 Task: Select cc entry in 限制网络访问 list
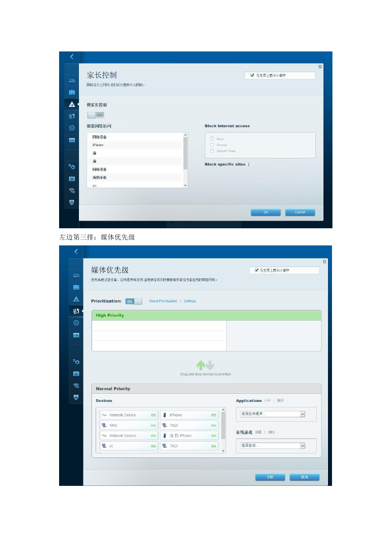135,185
